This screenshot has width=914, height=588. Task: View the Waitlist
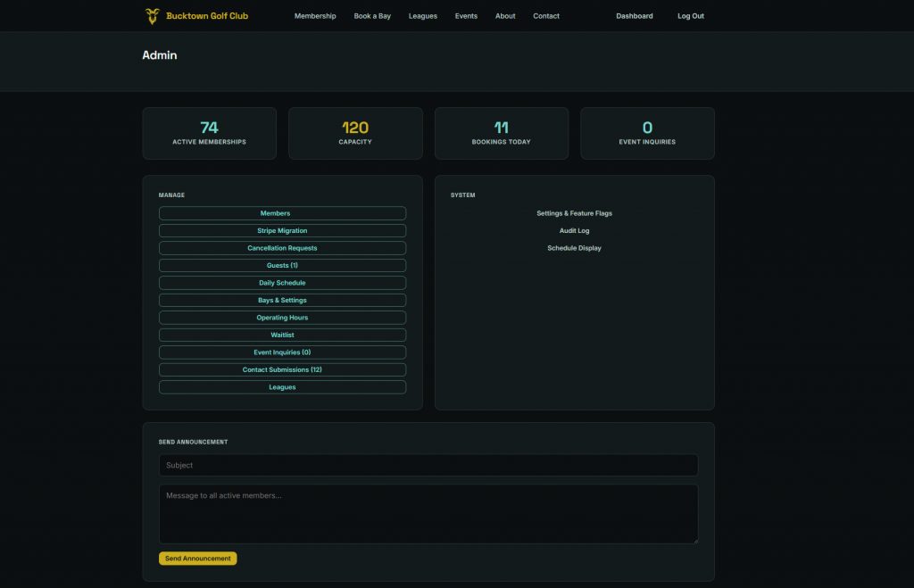pos(282,335)
